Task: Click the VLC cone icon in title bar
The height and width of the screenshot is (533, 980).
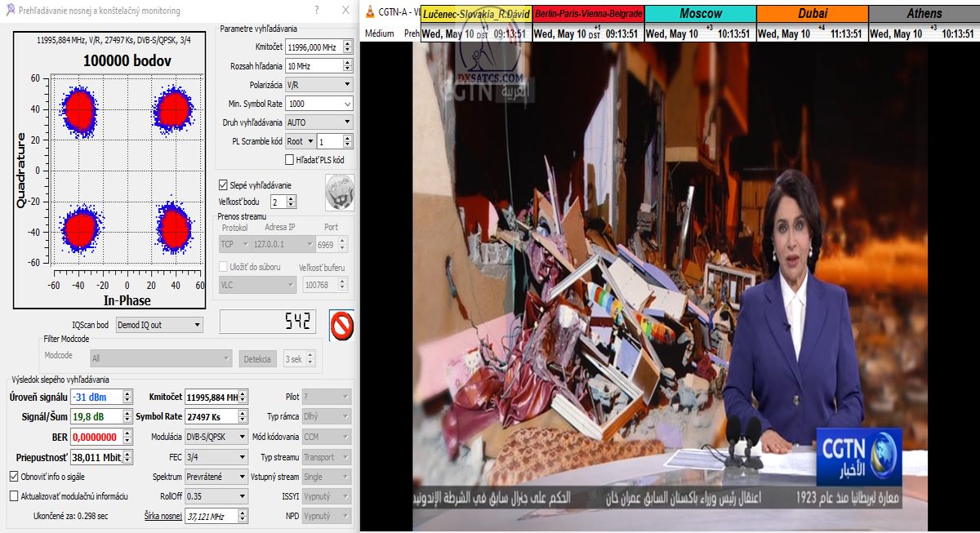Action: click(370, 12)
